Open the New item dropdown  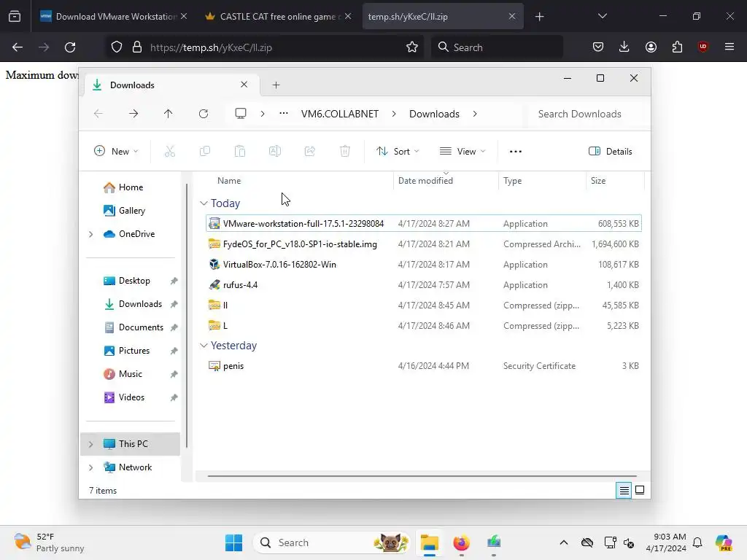[x=116, y=152]
